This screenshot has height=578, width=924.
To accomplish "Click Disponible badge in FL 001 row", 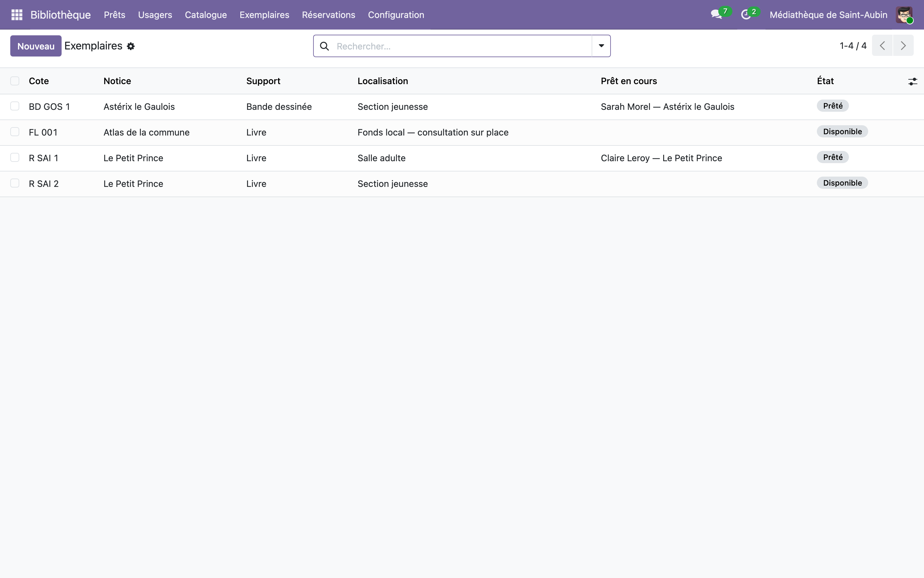I will click(x=842, y=132).
